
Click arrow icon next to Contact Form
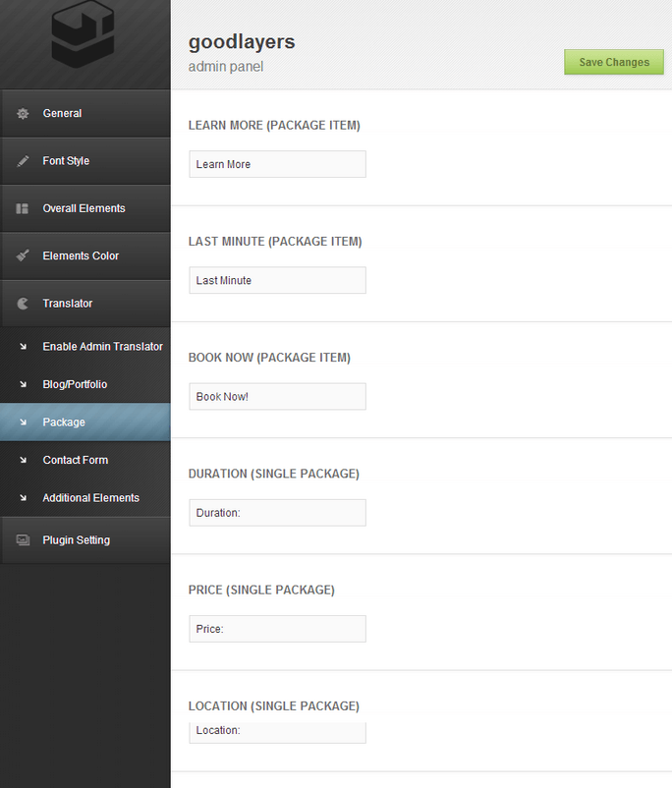click(x=24, y=460)
